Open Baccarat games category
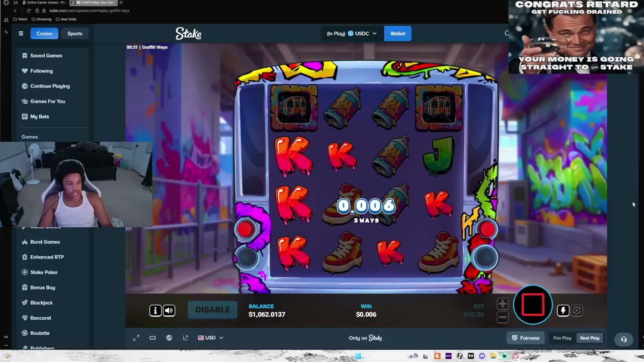644x362 pixels. tap(52, 318)
